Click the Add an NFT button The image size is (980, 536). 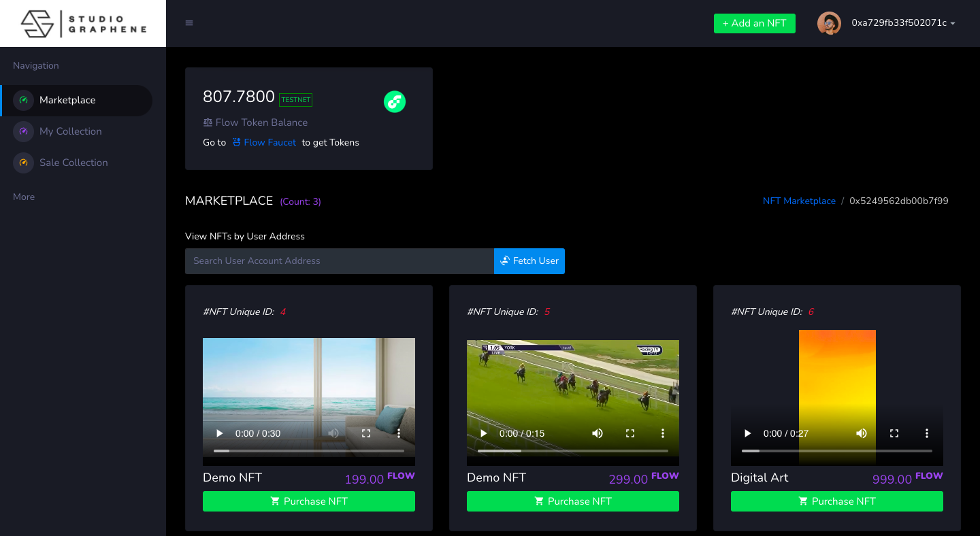[x=754, y=23]
